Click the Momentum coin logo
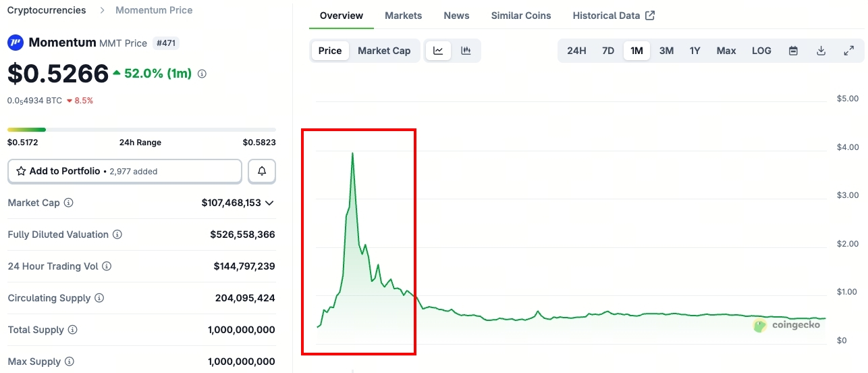Screen dimensions: 868x373 (x=15, y=43)
